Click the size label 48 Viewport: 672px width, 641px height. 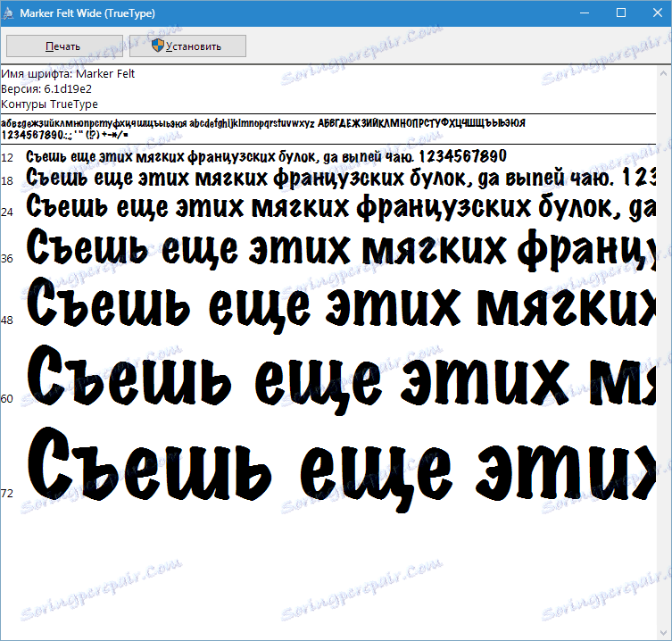click(x=7, y=320)
